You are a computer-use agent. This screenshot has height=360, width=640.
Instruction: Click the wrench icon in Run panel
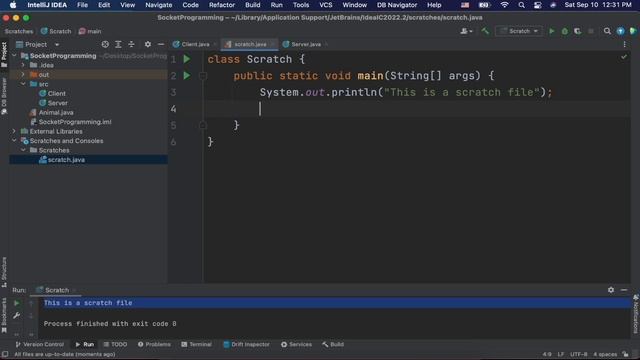16,316
